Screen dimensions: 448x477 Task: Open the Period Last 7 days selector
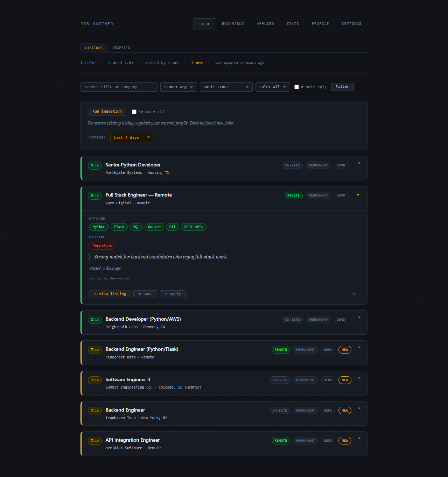point(132,137)
